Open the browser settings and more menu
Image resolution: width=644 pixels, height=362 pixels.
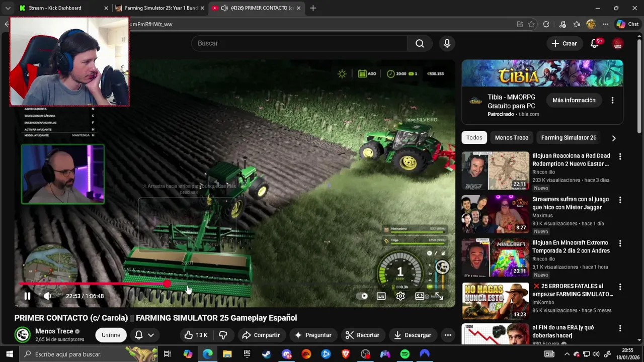(x=606, y=24)
